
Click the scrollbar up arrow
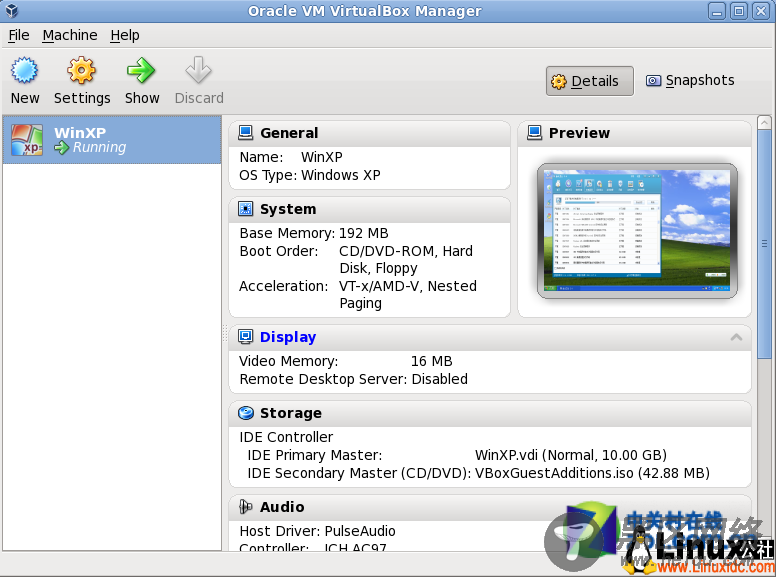pyautogui.click(x=764, y=122)
